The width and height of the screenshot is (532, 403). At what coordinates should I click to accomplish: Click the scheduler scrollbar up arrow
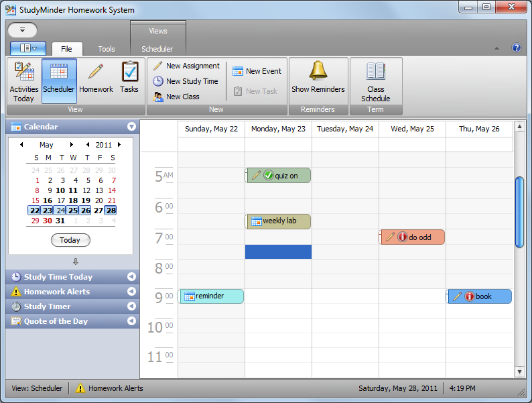519,127
